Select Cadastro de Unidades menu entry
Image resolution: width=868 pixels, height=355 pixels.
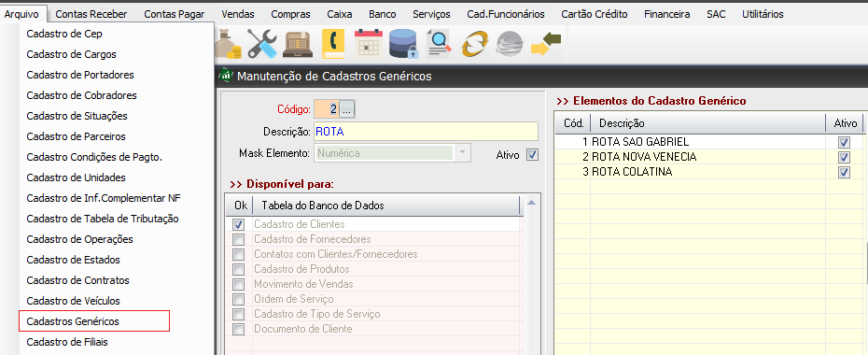click(76, 177)
